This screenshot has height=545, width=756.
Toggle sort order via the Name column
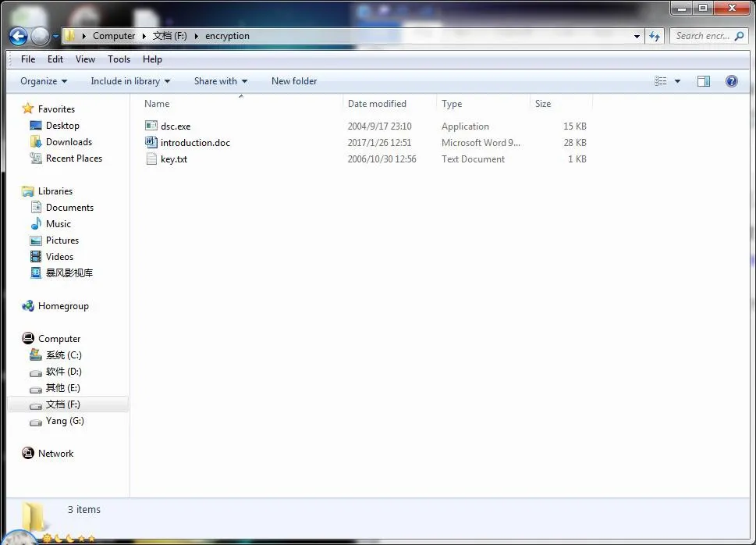click(156, 103)
